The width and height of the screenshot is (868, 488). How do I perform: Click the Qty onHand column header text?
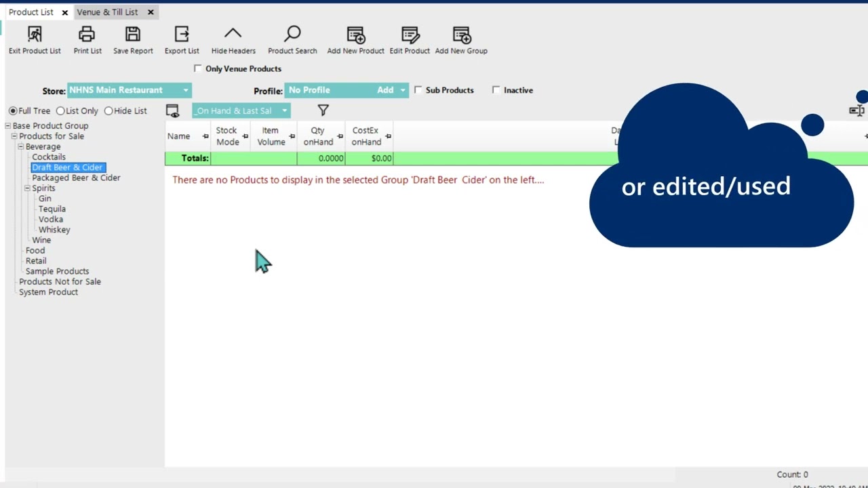click(x=318, y=136)
